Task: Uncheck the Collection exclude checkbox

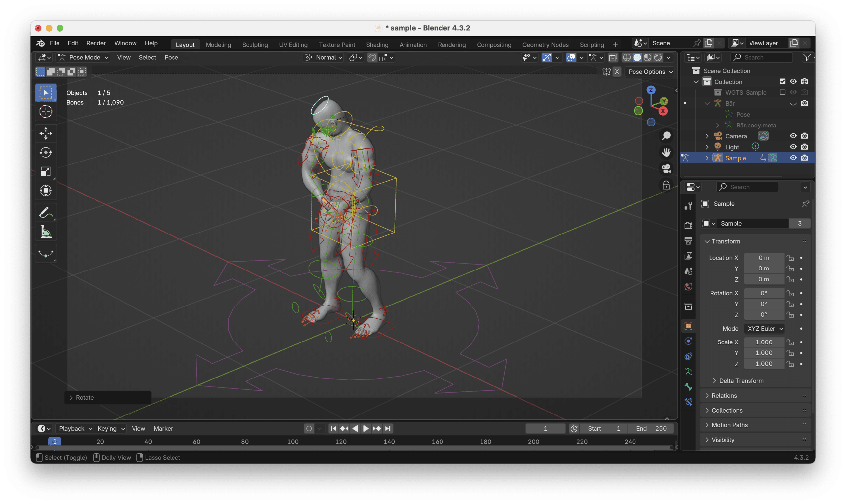Action: click(x=782, y=82)
